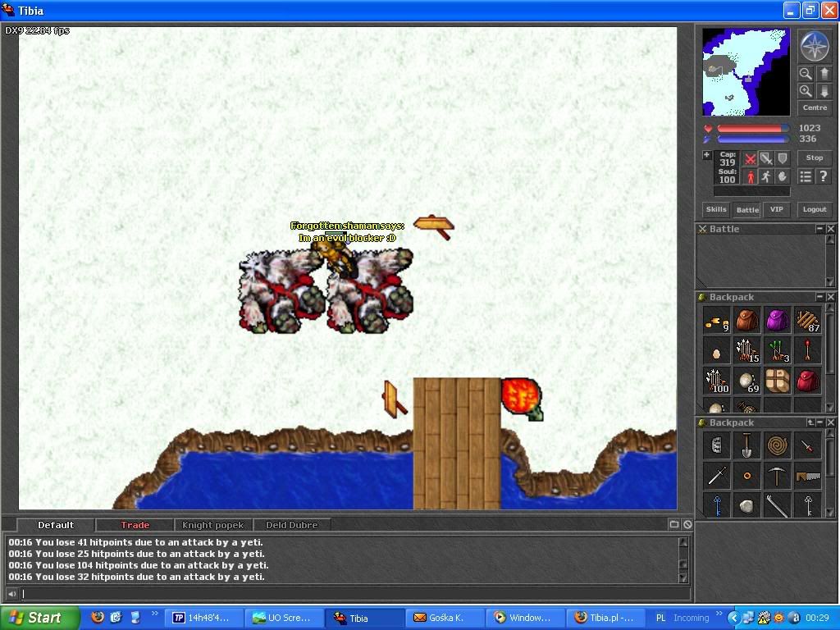
Task: Click the Centre minimap button
Action: 815,107
